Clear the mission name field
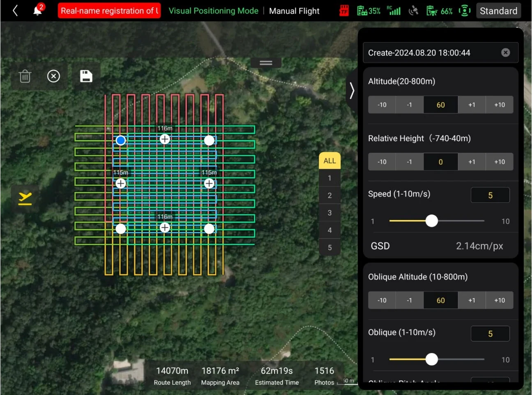This screenshot has height=395, width=532. (506, 53)
